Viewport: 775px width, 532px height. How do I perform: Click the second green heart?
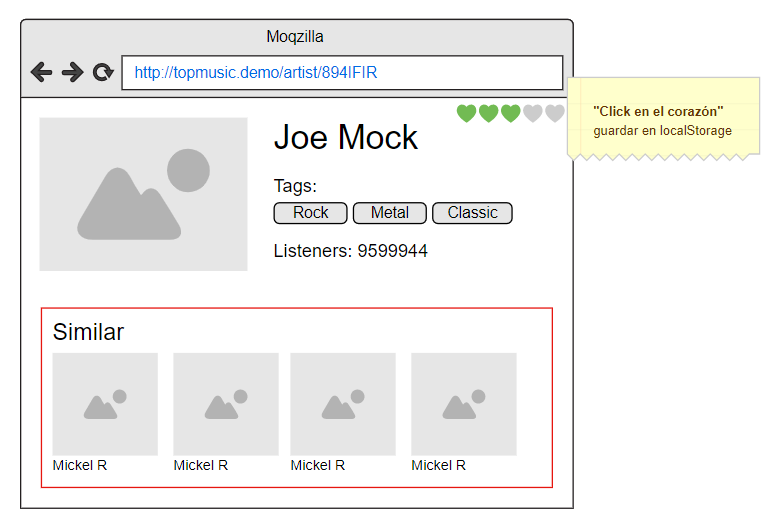tap(488, 113)
